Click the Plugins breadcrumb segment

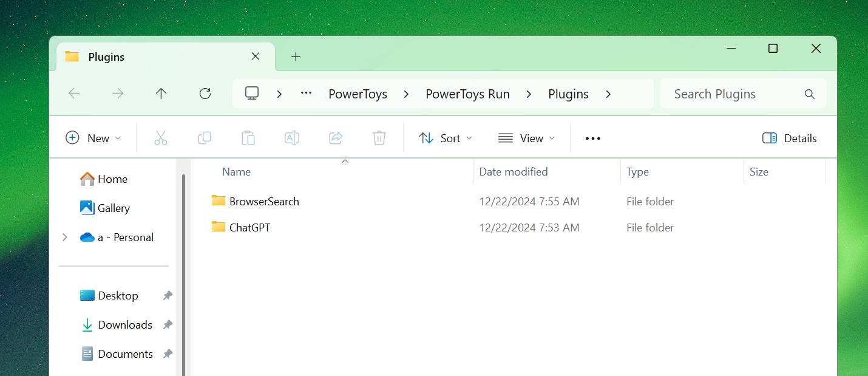coord(568,94)
